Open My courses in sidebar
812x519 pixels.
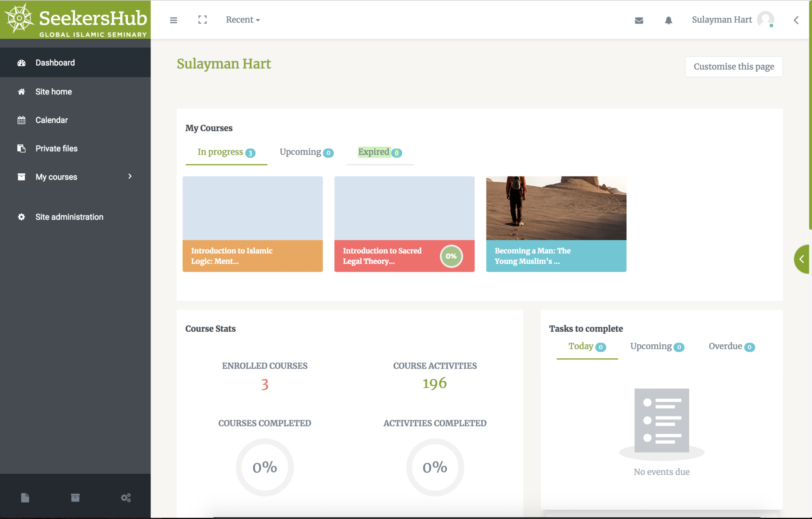point(75,177)
